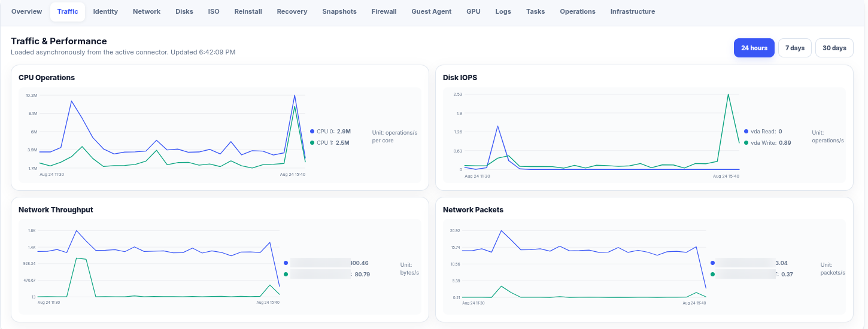This screenshot has width=868, height=329.
Task: Toggle the CPU 0 legend dot
Action: [312, 131]
